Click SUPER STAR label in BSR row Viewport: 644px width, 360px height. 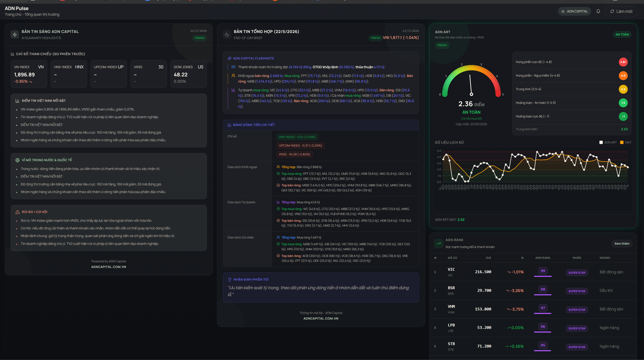tap(577, 291)
